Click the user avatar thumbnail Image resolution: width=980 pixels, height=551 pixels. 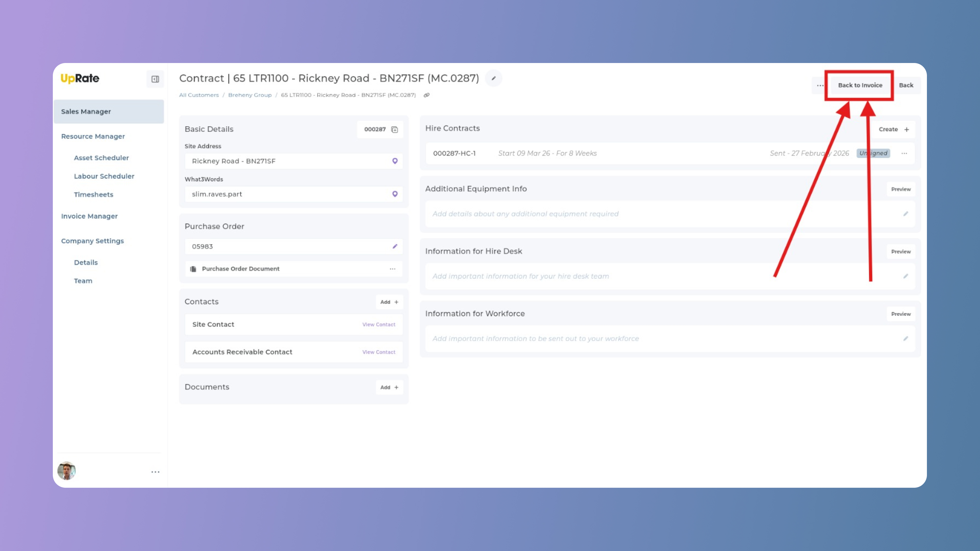click(67, 471)
